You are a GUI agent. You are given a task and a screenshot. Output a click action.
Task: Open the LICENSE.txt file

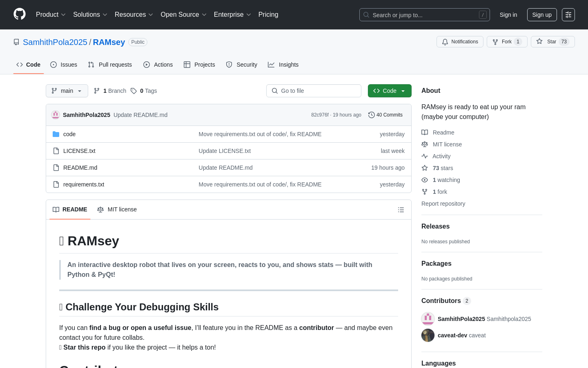[x=79, y=151]
